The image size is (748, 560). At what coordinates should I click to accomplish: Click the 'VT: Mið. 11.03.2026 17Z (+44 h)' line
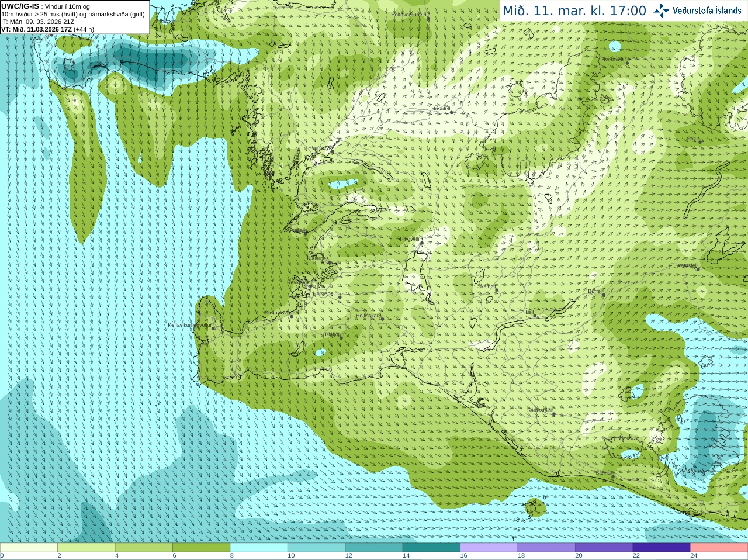[x=47, y=29]
